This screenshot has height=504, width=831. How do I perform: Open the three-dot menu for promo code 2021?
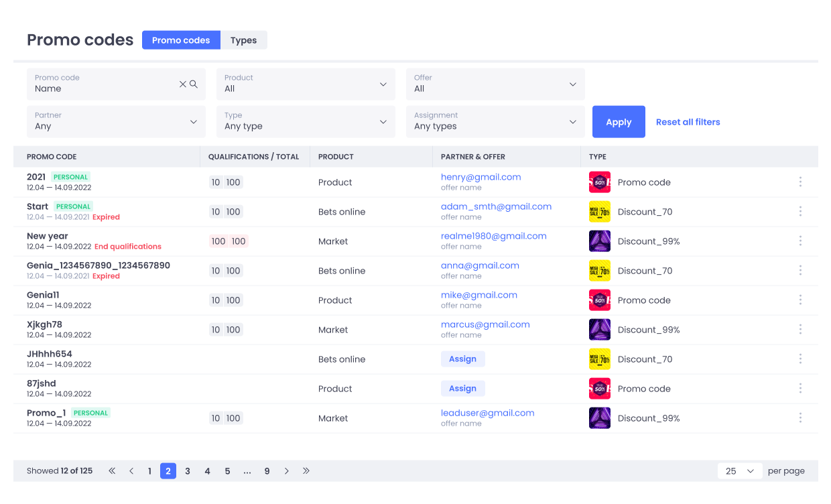800,182
